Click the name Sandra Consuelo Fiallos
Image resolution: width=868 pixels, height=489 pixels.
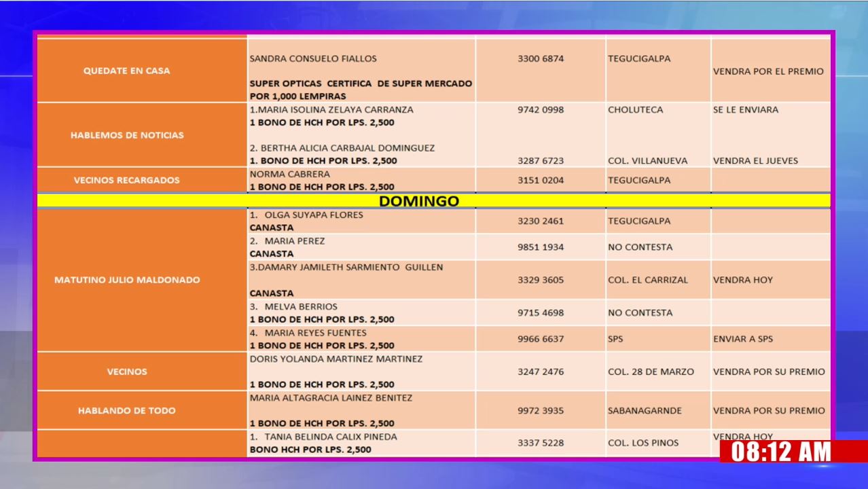[x=313, y=59]
